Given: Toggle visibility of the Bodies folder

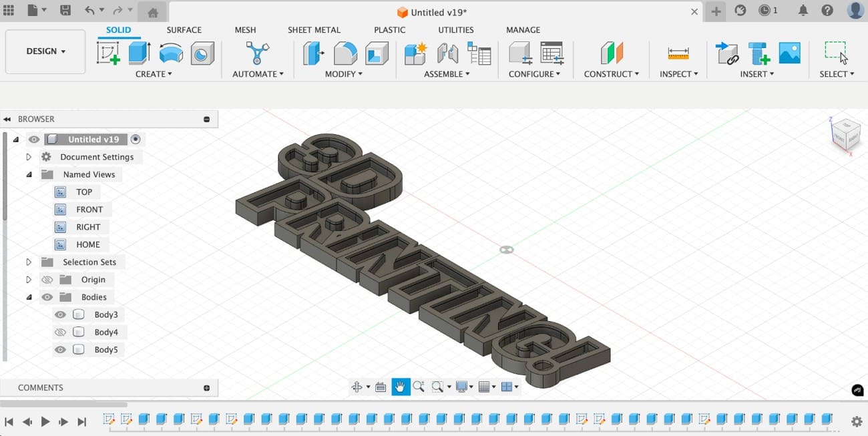Looking at the screenshot, I should [47, 296].
